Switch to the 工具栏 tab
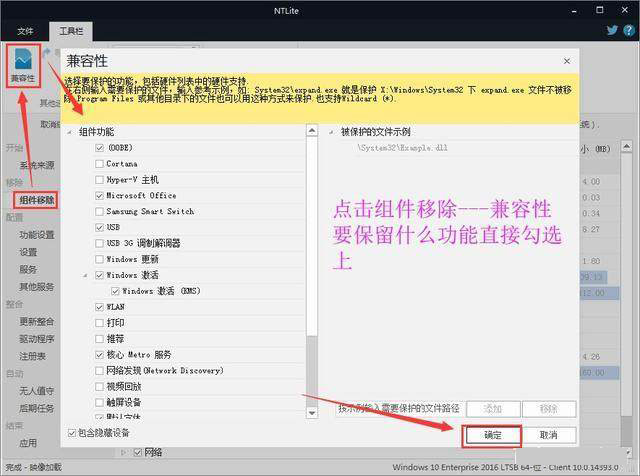Viewport: 640px width, 476px height. click(71, 31)
